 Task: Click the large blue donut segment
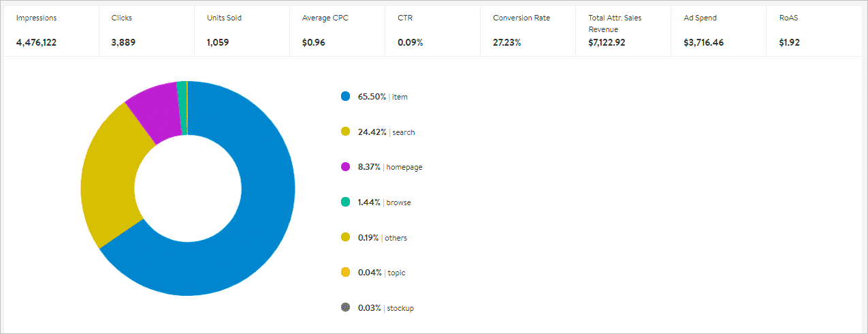tap(259, 225)
